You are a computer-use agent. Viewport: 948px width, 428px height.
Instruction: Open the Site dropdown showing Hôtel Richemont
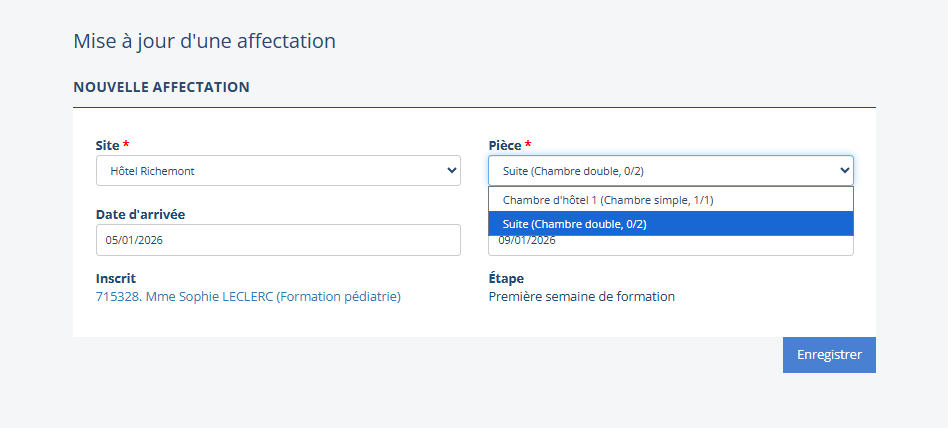tap(270, 171)
